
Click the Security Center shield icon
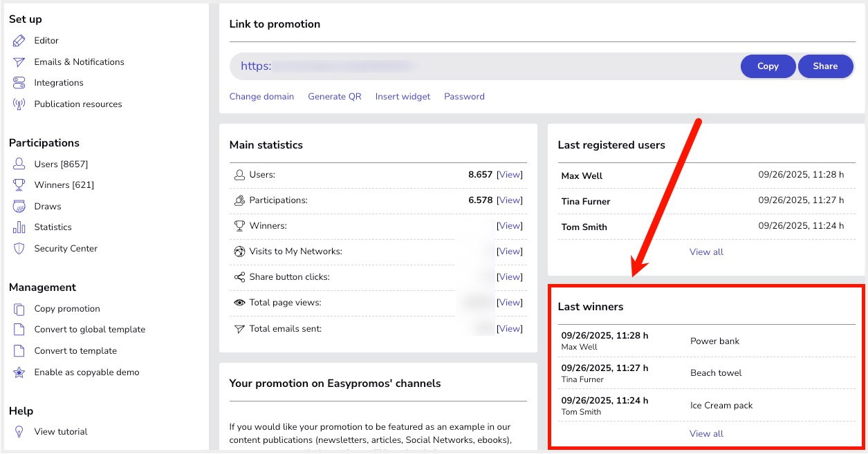pos(19,249)
